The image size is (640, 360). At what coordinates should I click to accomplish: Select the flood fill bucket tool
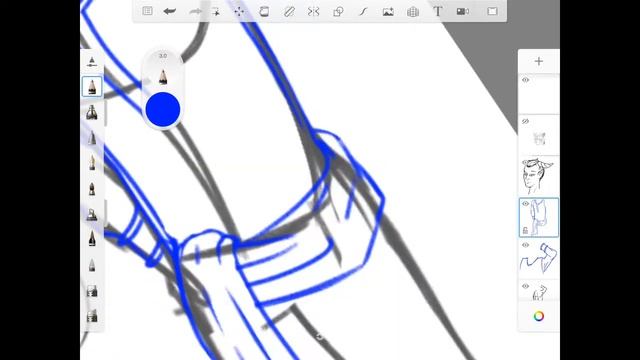pyautogui.click(x=264, y=11)
